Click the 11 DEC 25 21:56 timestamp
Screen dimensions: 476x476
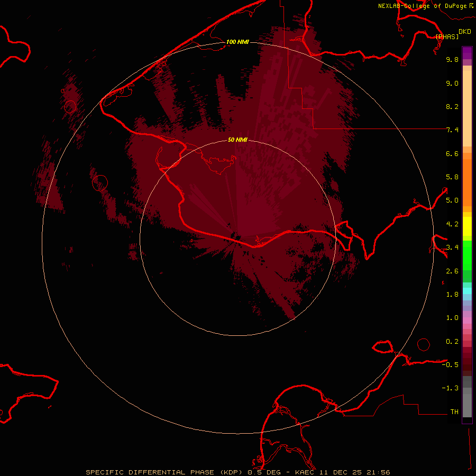pyautogui.click(x=354, y=472)
